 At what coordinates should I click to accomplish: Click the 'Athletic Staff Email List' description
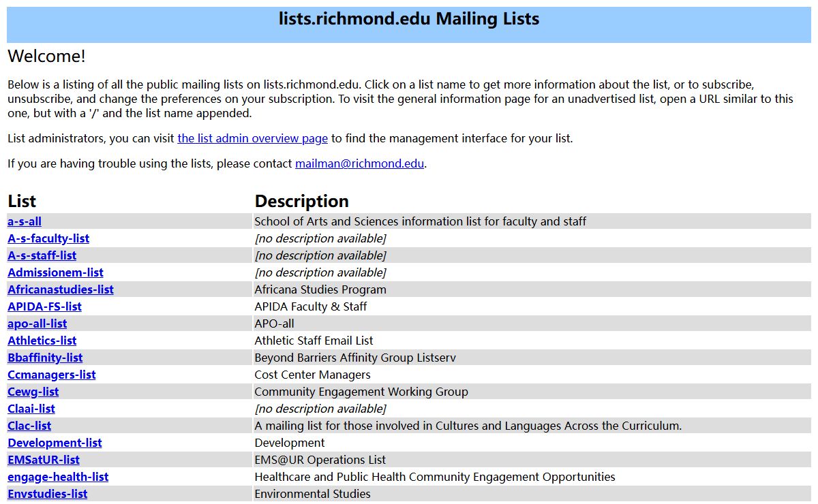[314, 341]
